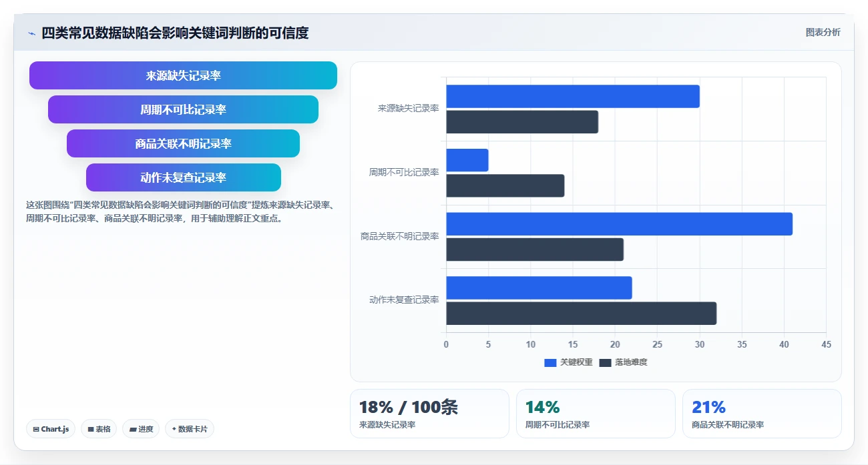Toggle the 关键权重 legend item

[568, 362]
